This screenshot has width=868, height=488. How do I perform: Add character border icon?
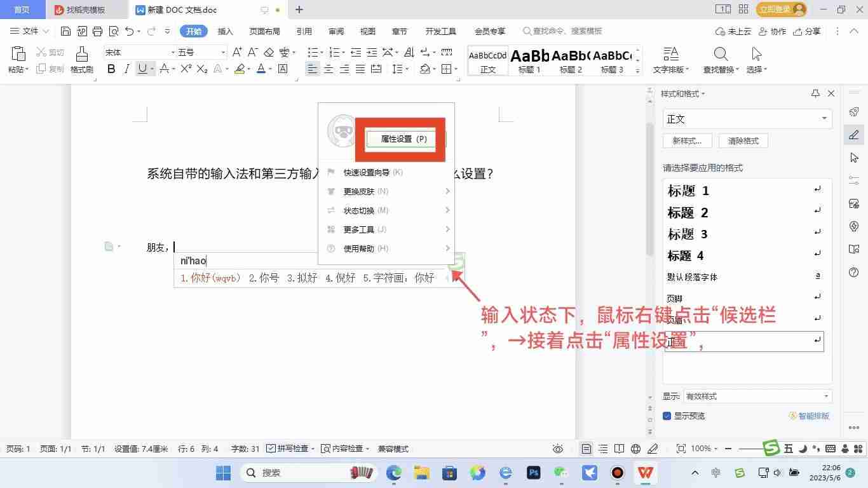point(283,69)
